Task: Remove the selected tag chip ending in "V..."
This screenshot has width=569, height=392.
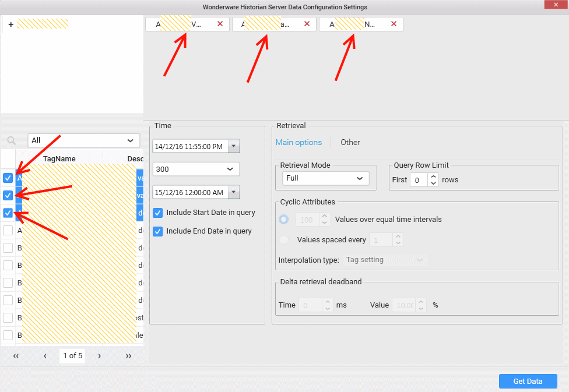Action: (x=220, y=24)
